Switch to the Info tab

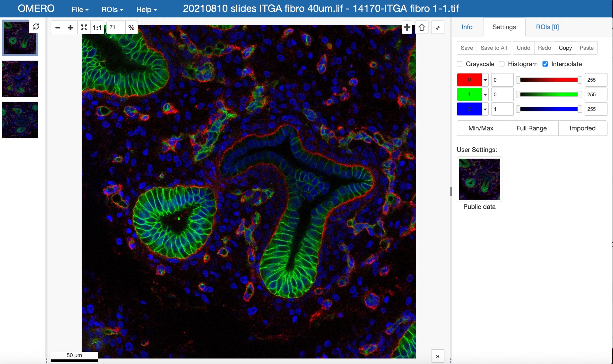click(467, 27)
